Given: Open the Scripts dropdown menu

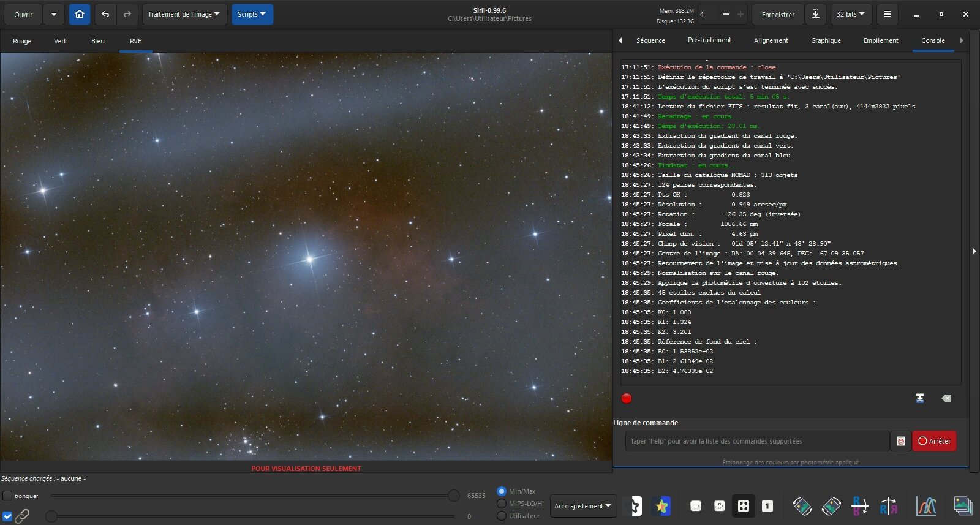Looking at the screenshot, I should 252,14.
